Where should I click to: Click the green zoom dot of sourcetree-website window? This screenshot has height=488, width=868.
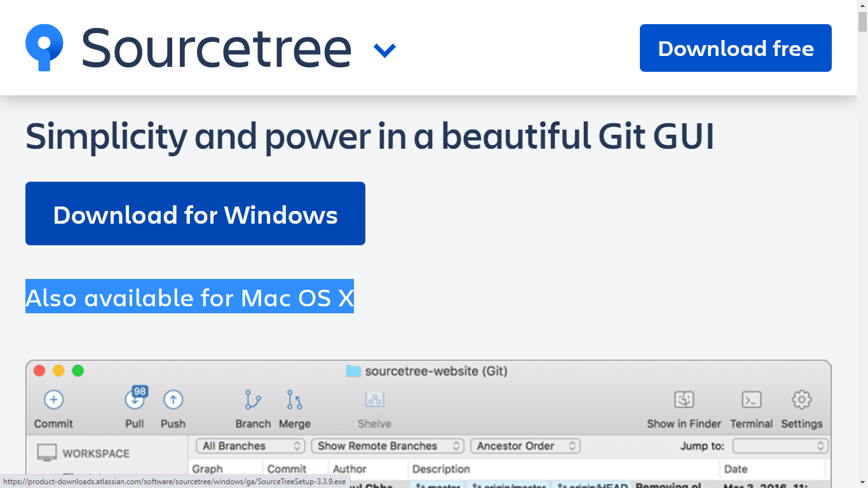(x=78, y=370)
